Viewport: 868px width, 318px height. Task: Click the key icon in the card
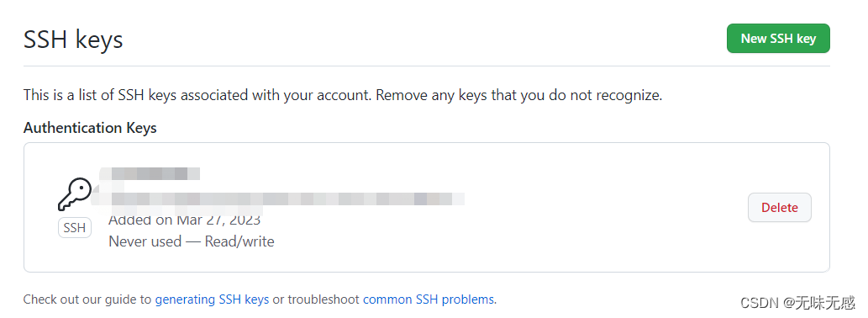coord(74,193)
